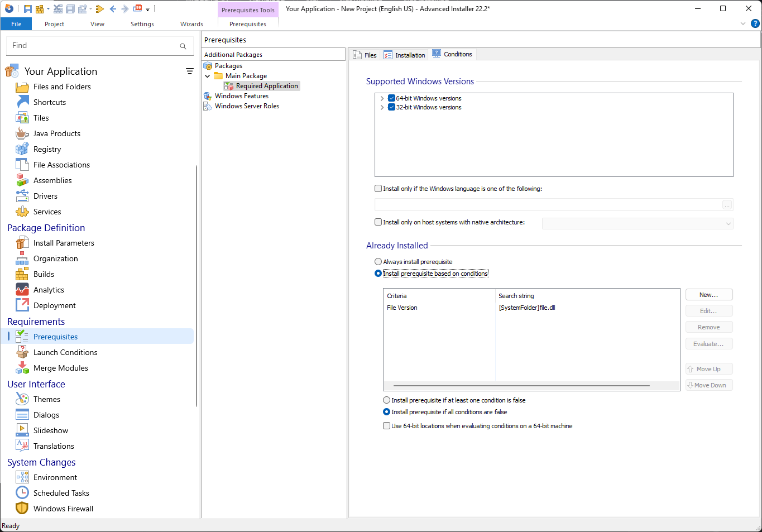
Task: Open the File menu
Action: [16, 24]
